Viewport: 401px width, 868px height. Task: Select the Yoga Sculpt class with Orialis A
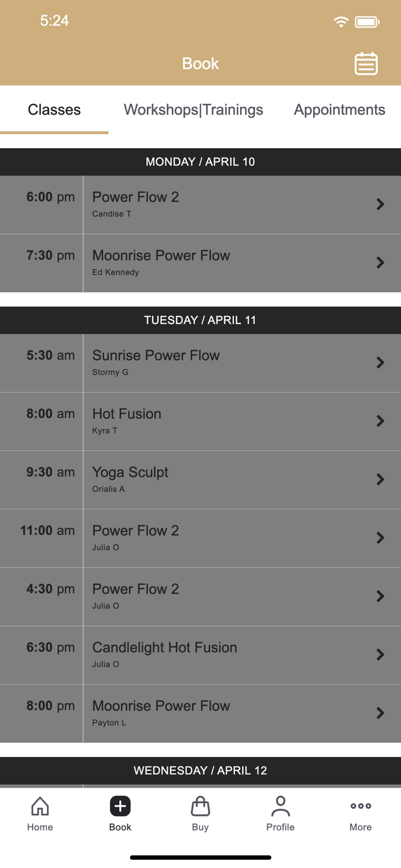click(x=231, y=479)
